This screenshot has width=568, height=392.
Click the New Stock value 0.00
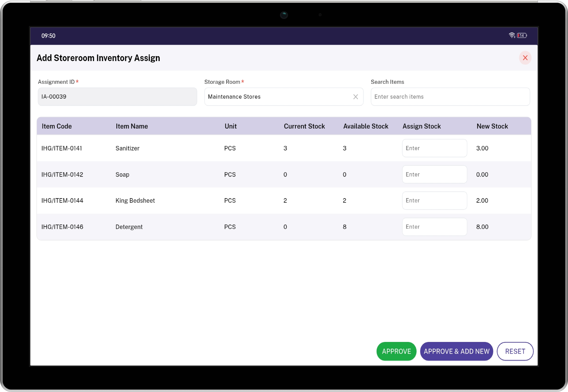(482, 175)
